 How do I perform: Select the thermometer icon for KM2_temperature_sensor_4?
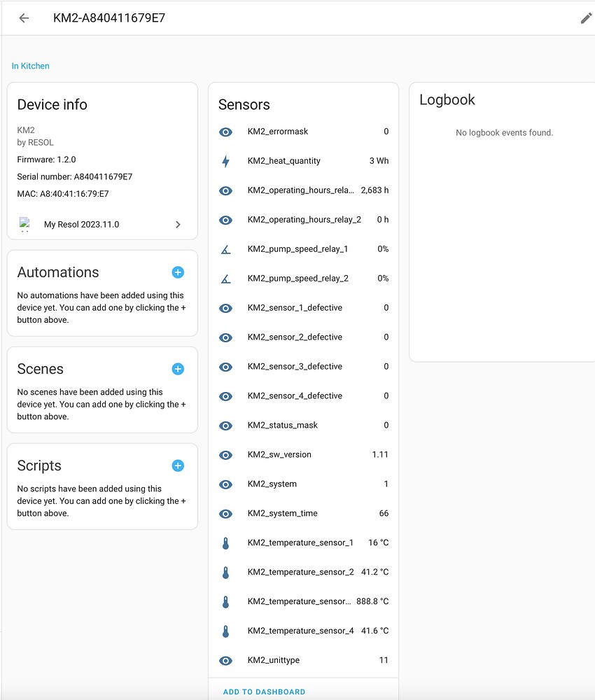click(x=226, y=631)
